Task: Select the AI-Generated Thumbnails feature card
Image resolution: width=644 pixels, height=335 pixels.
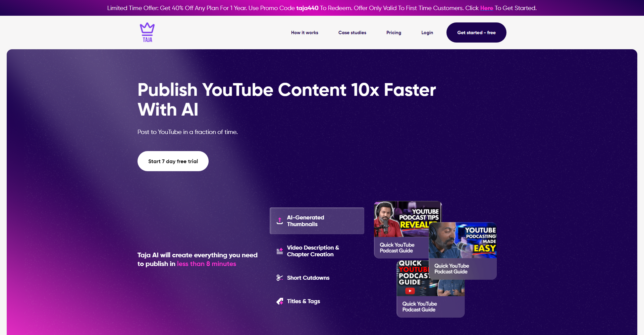Action: click(x=317, y=220)
